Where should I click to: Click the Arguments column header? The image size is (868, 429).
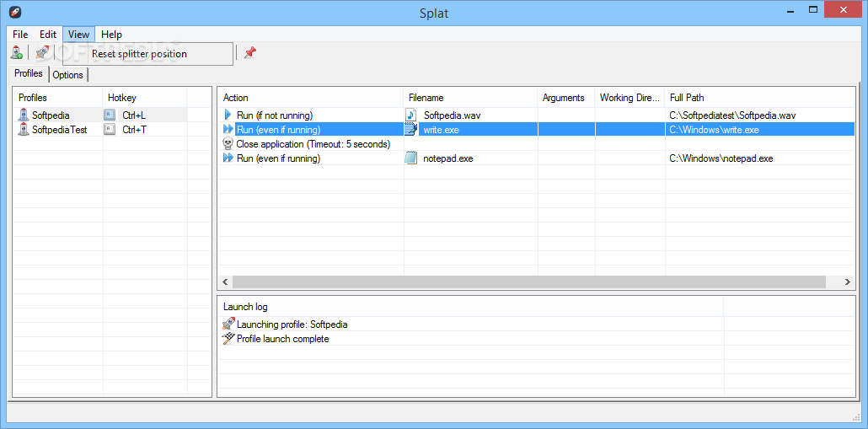point(566,98)
